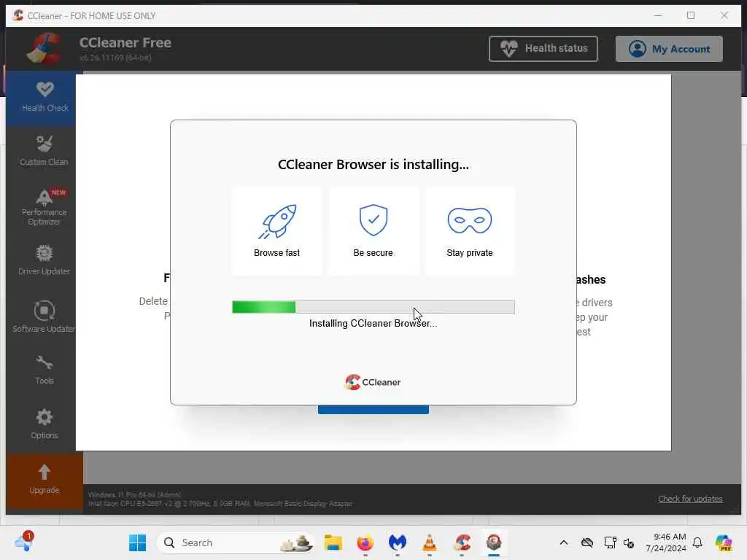747x560 pixels.
Task: Open the weather widget in the taskbar
Action: (24, 542)
